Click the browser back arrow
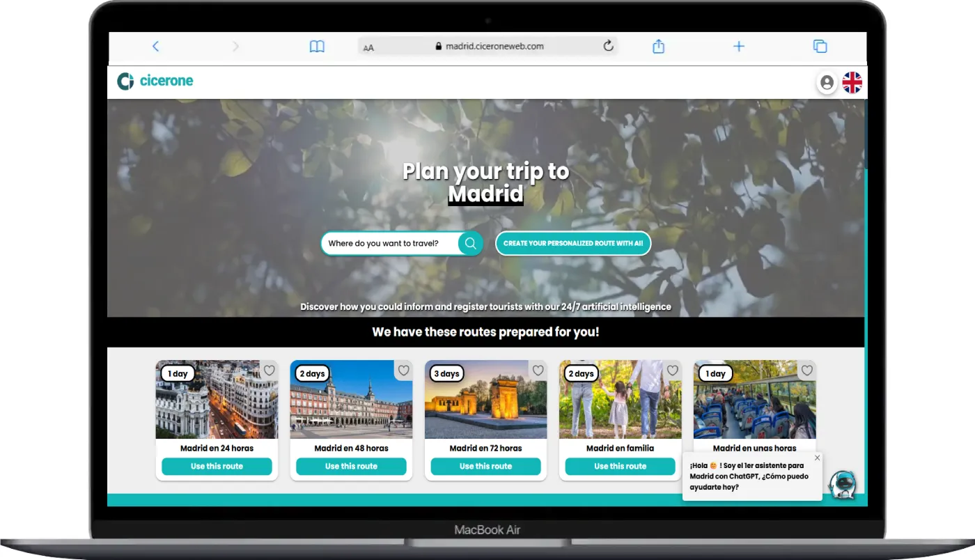This screenshot has height=560, width=975. (155, 47)
